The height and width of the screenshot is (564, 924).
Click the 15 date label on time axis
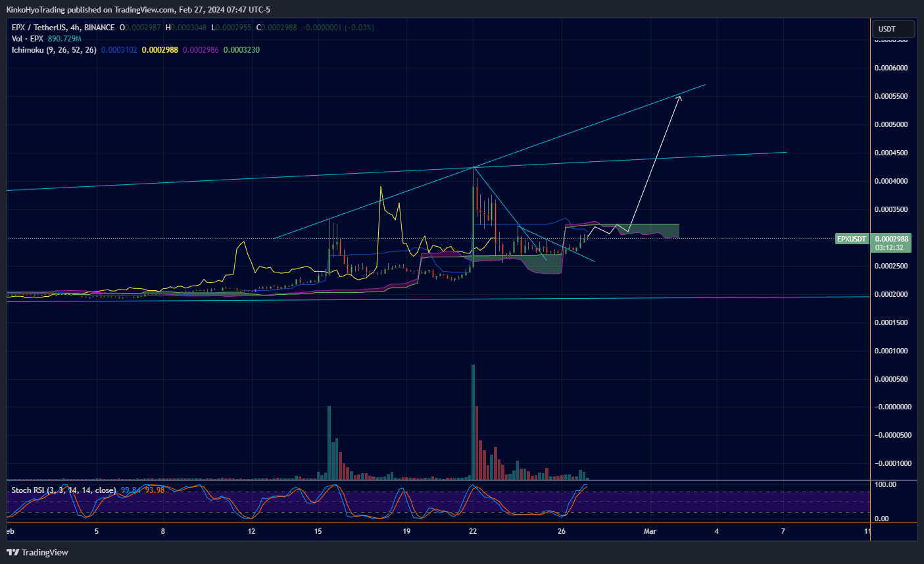click(x=318, y=531)
